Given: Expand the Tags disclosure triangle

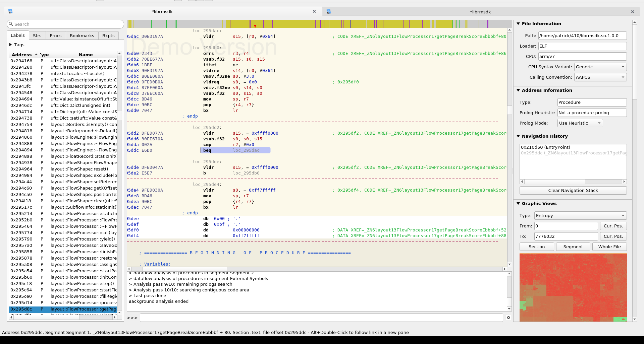Looking at the screenshot, I should 11,45.
